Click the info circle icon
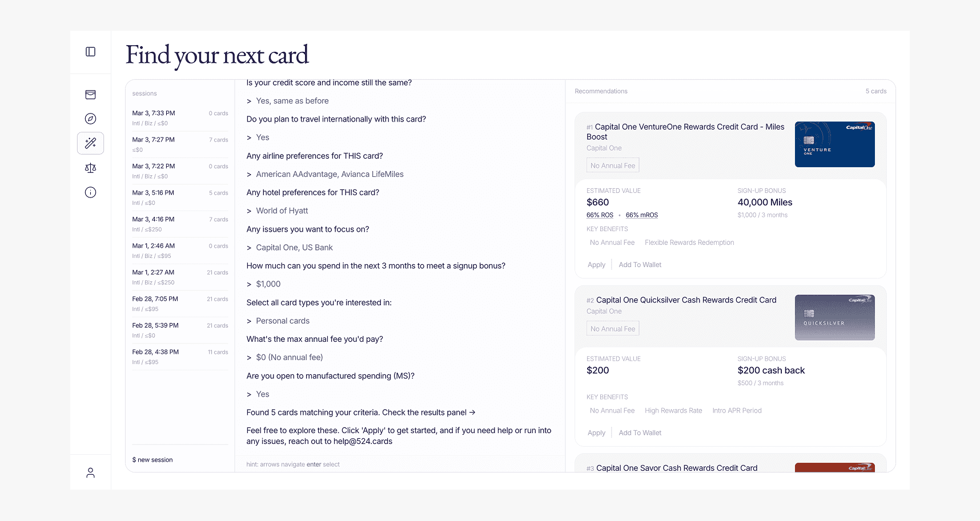The width and height of the screenshot is (980, 521). (90, 192)
